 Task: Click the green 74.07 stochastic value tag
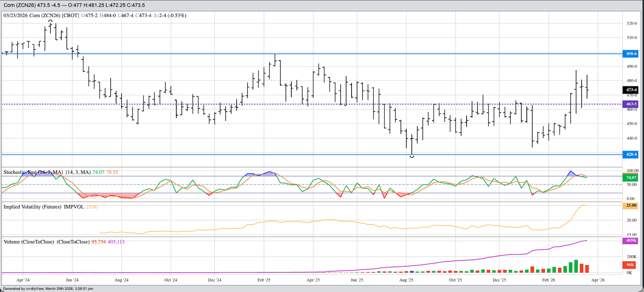[x=631, y=178]
